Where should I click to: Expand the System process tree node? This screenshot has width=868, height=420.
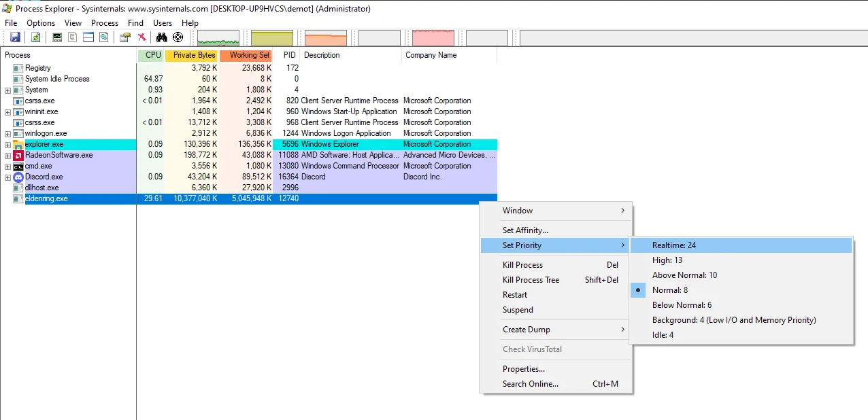[x=7, y=90]
